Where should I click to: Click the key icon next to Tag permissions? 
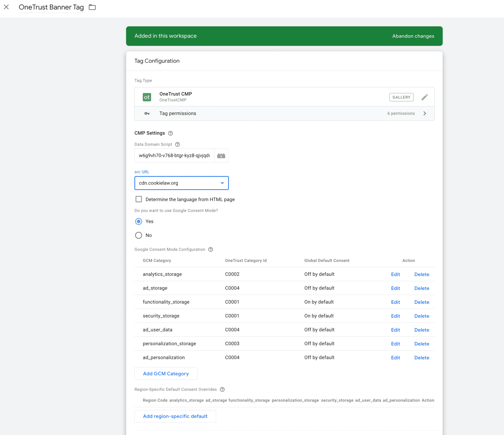pos(147,113)
